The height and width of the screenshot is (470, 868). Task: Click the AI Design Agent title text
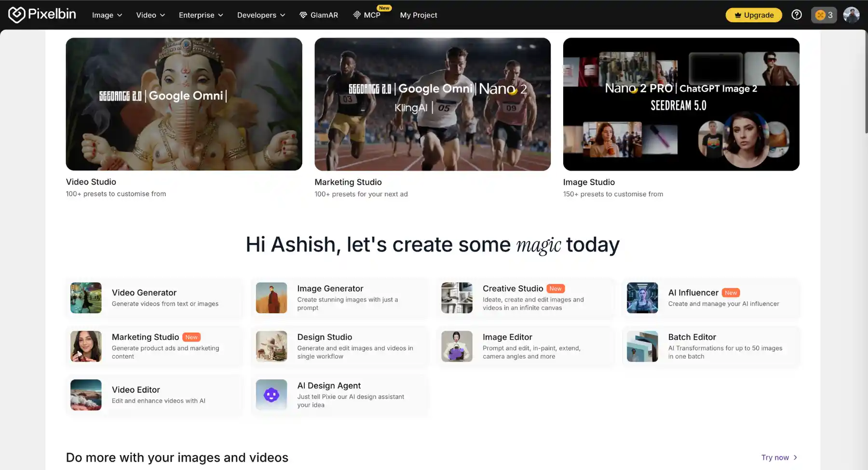point(329,386)
